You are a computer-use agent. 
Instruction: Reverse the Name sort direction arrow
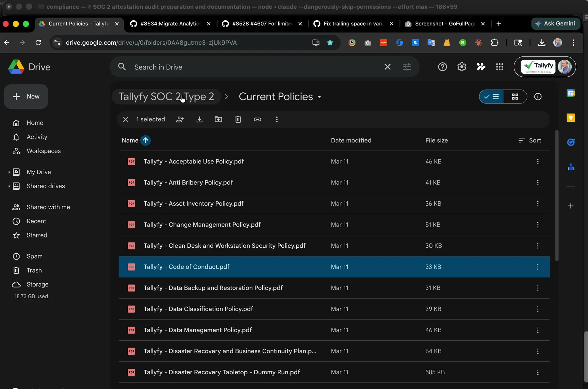tap(145, 140)
